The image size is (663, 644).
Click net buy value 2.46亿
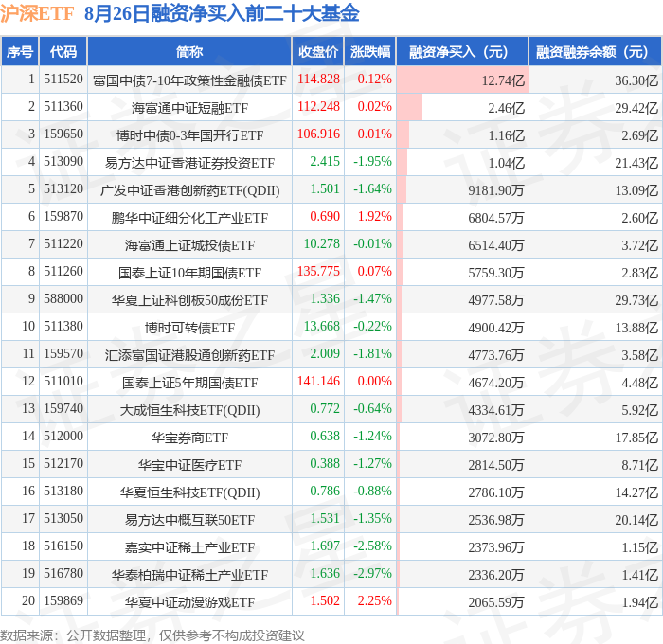(x=506, y=108)
